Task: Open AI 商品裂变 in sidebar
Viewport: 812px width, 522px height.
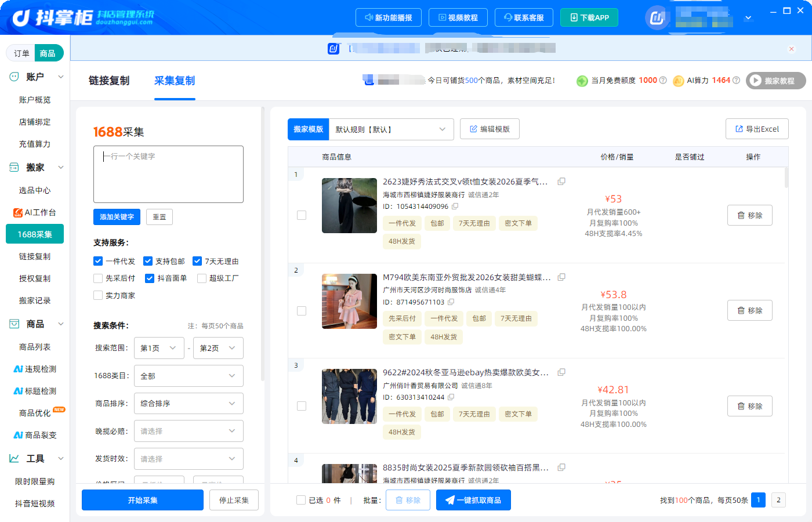Action: point(35,435)
